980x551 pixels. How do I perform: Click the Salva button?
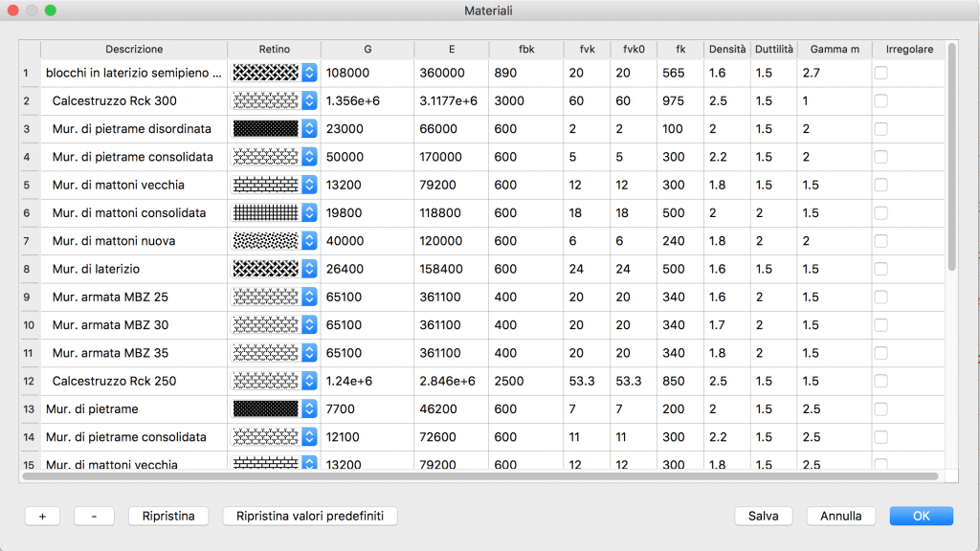tap(763, 516)
